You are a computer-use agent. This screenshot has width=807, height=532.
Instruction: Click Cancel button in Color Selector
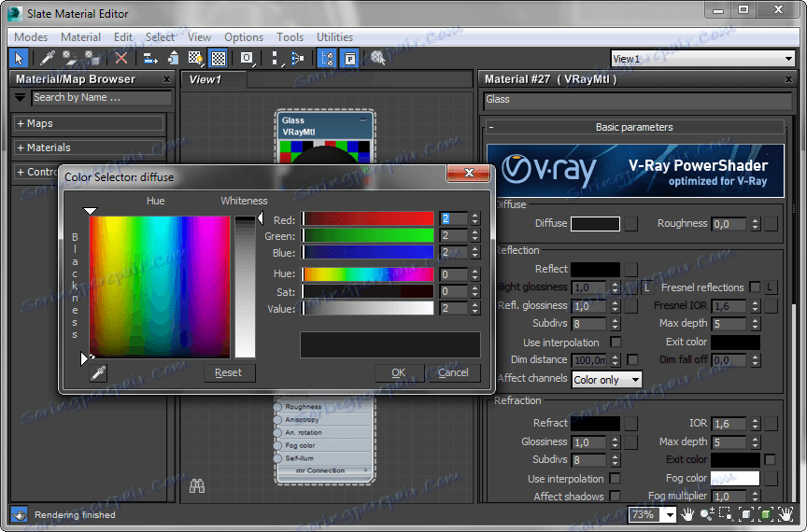(453, 372)
